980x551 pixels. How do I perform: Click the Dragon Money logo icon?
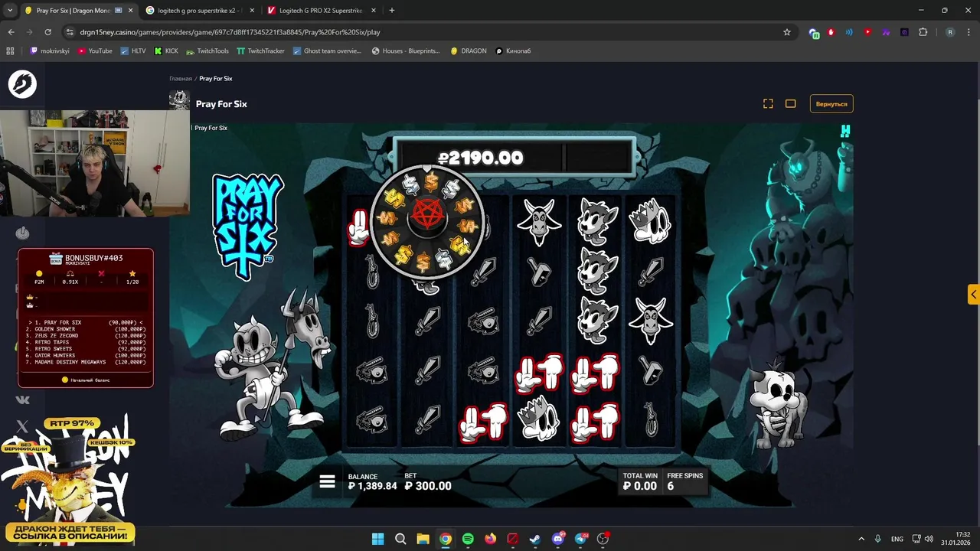pyautogui.click(x=22, y=84)
